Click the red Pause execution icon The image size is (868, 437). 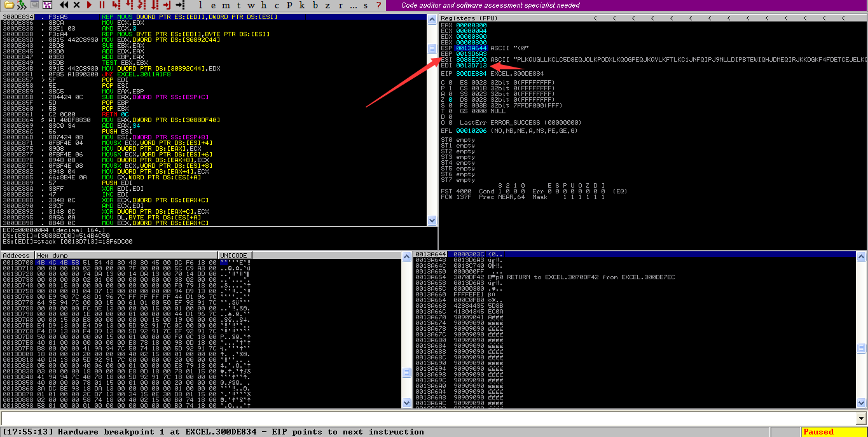(102, 5)
